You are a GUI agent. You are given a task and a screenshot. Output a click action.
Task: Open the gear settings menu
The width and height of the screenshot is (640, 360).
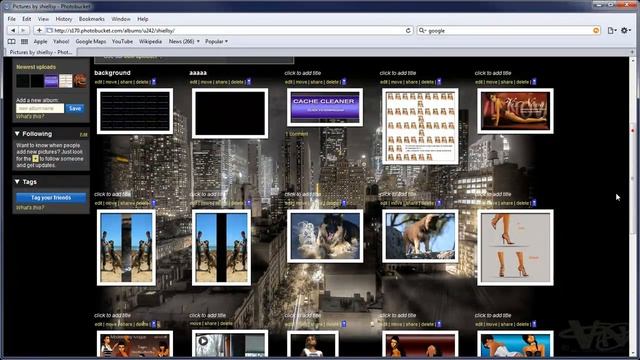(x=626, y=31)
